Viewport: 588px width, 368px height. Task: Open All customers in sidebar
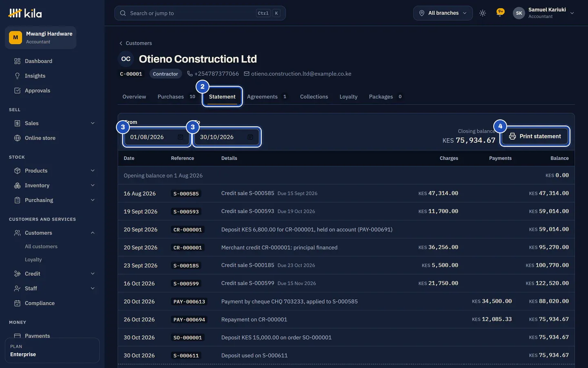[41, 247]
